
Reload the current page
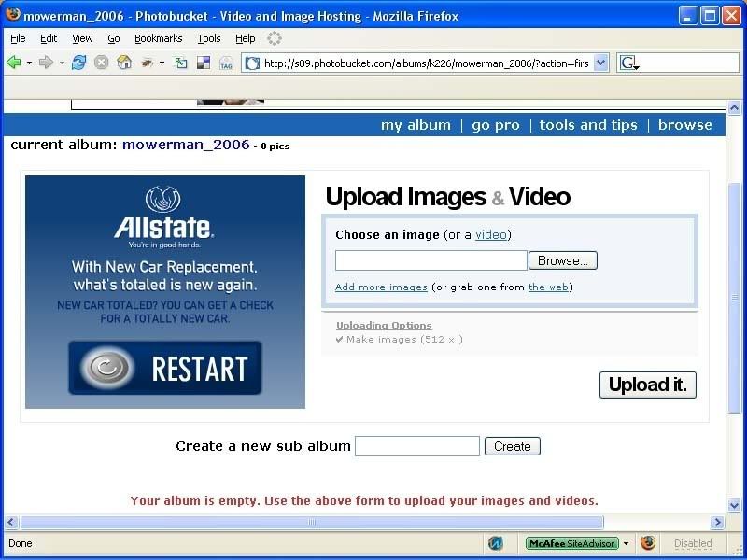[78, 63]
